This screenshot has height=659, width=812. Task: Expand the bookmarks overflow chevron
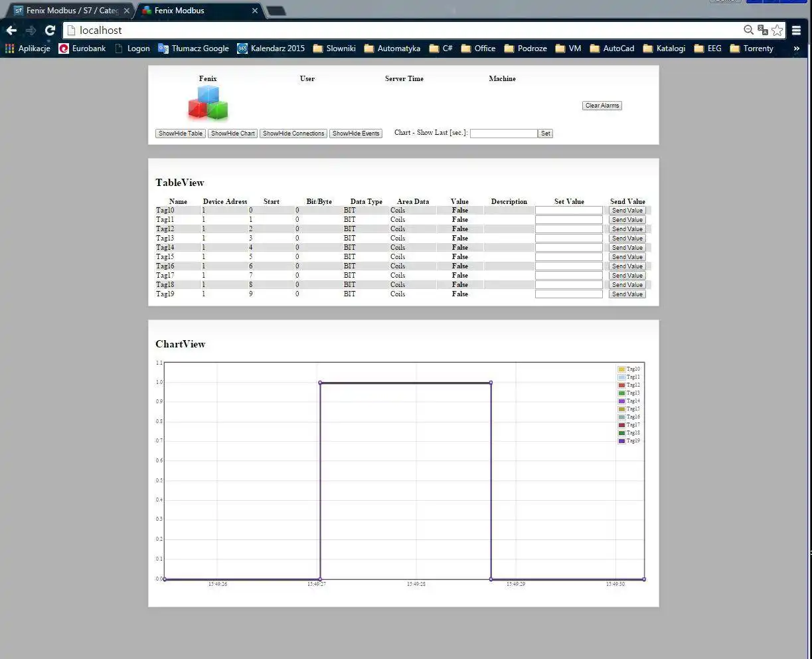(x=796, y=48)
